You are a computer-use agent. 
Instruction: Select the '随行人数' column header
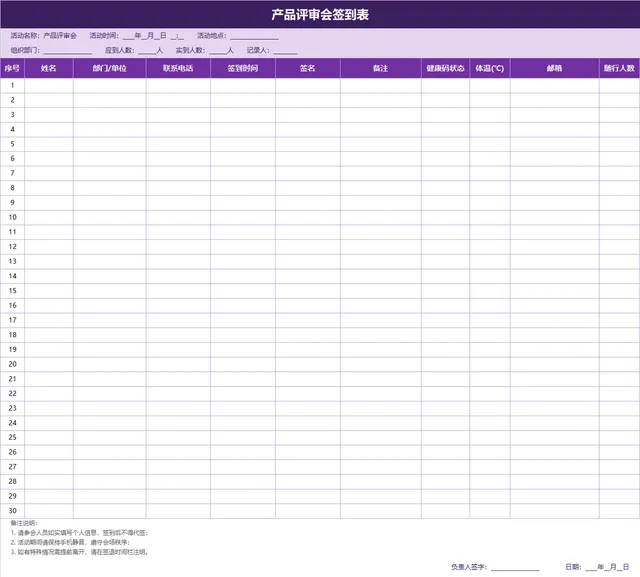pyautogui.click(x=619, y=68)
